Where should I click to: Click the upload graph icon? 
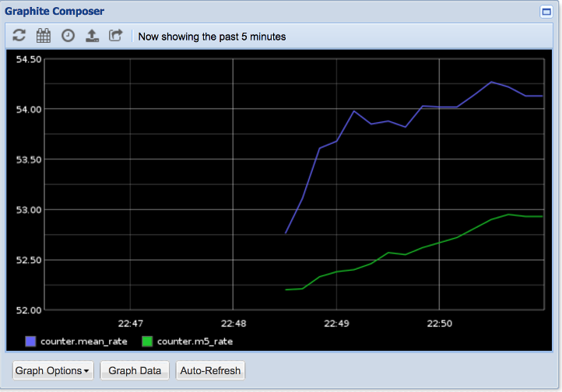click(x=92, y=36)
